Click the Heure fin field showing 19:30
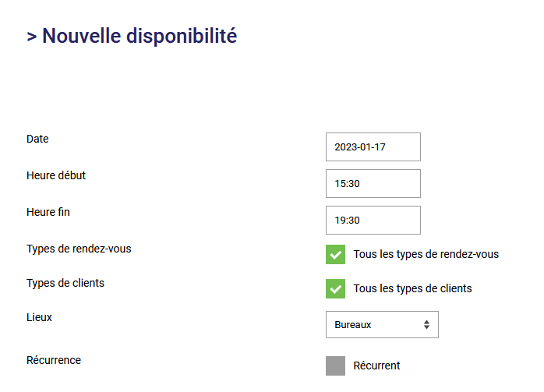The height and width of the screenshot is (392, 544). pyautogui.click(x=373, y=220)
